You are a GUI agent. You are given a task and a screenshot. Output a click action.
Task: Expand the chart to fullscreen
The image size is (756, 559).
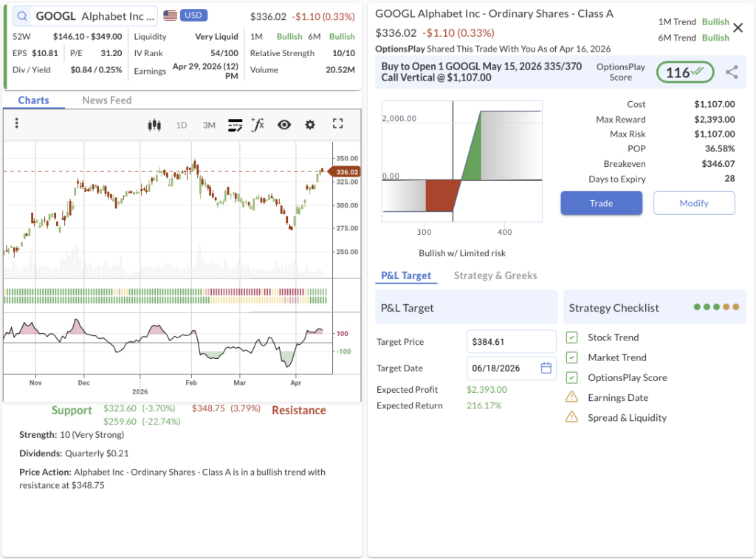pos(338,125)
